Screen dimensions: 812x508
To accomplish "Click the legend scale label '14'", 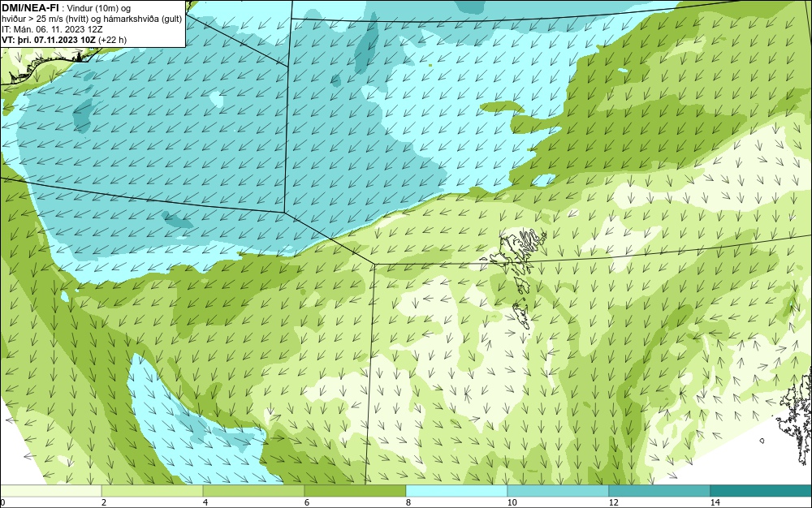I will (x=715, y=502).
